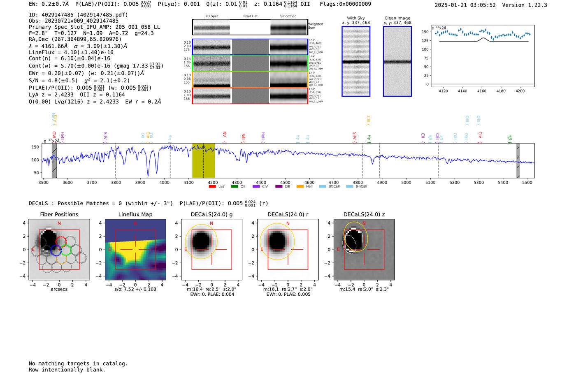This screenshot has width=576, height=392.
Task: Click the 'Obs: 20230721v009_4029147485' line
Action: [74, 21]
